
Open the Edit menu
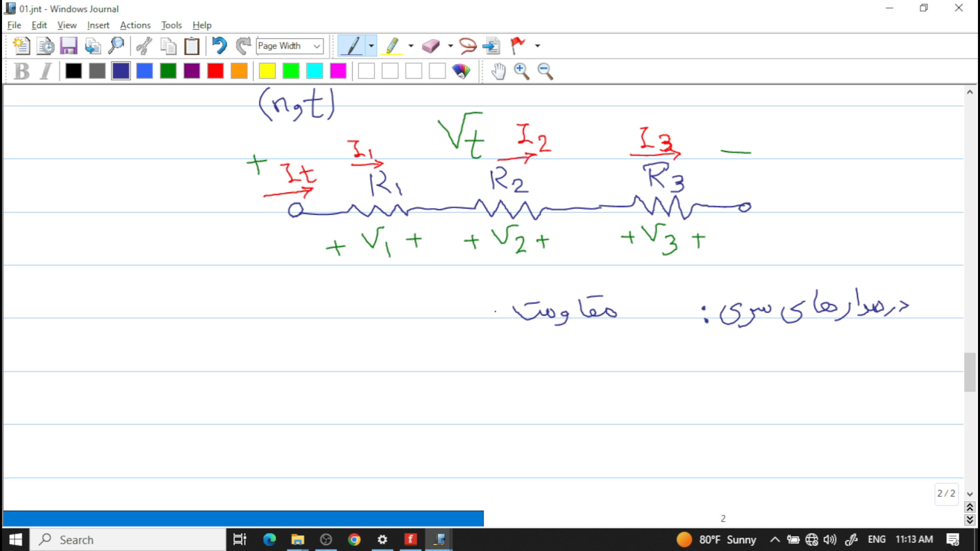(39, 25)
